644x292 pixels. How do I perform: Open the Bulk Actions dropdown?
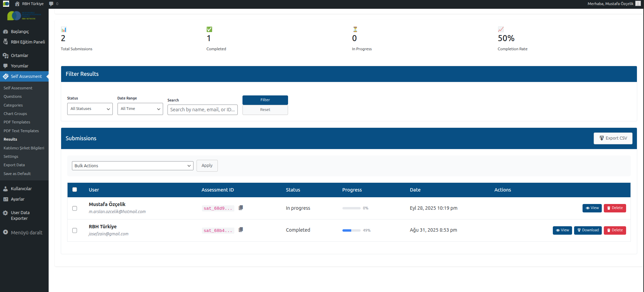133,166
